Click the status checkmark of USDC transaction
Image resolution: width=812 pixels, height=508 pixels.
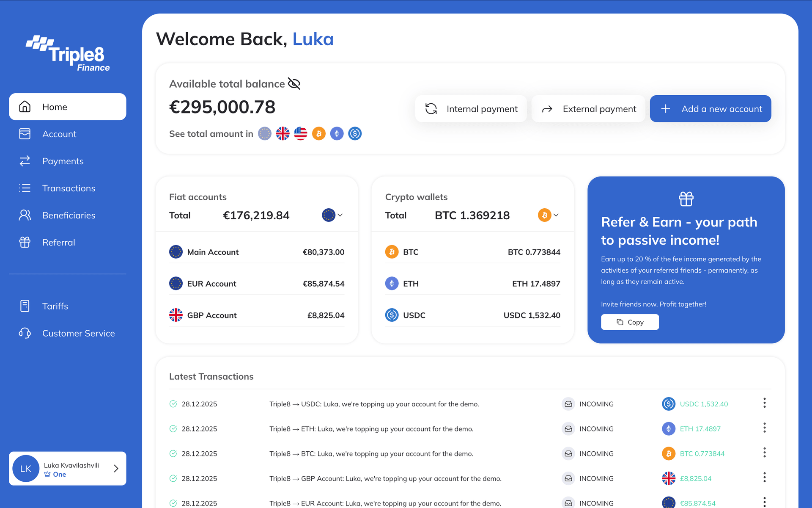[x=173, y=404]
